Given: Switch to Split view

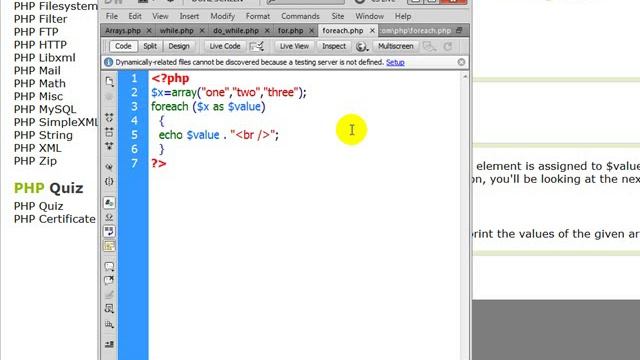Looking at the screenshot, I should pos(150,46).
